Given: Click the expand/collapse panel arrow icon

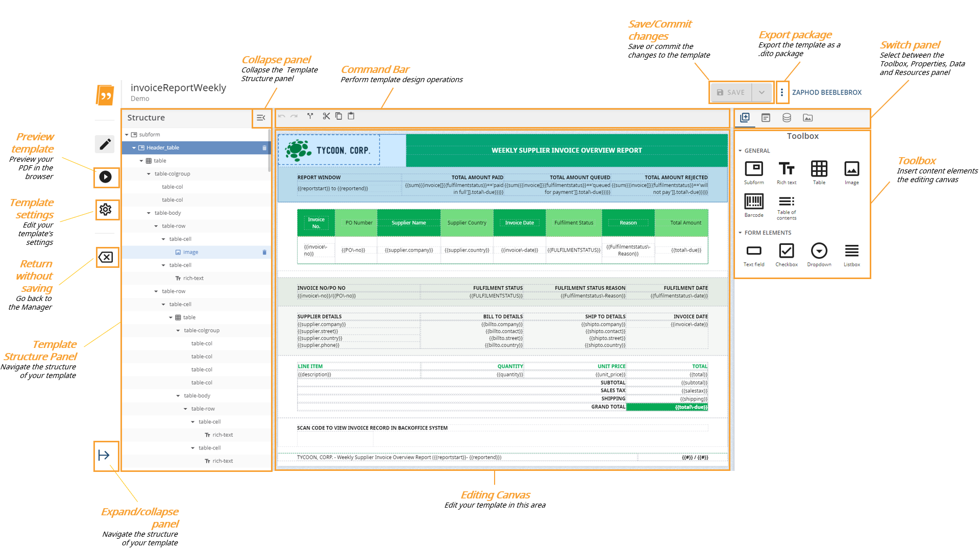Looking at the screenshot, I should [x=104, y=455].
